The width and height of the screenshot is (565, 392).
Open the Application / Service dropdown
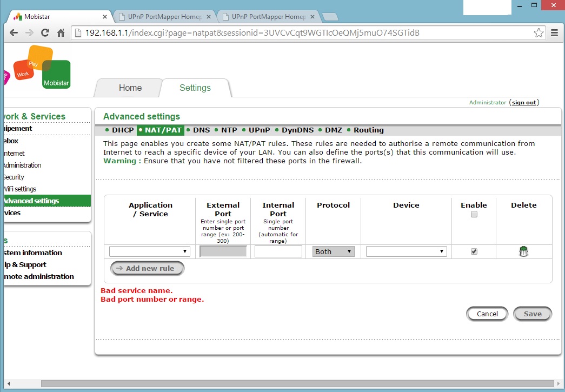coord(150,251)
